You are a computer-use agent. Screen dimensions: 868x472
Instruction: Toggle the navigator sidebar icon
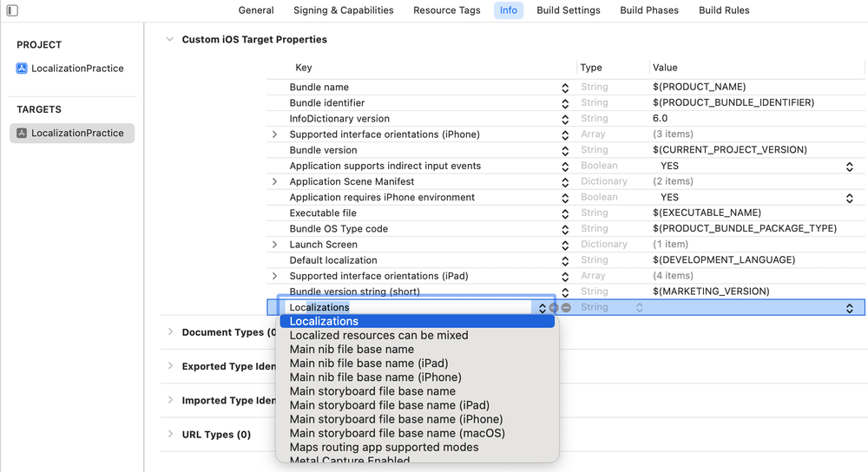pyautogui.click(x=12, y=10)
